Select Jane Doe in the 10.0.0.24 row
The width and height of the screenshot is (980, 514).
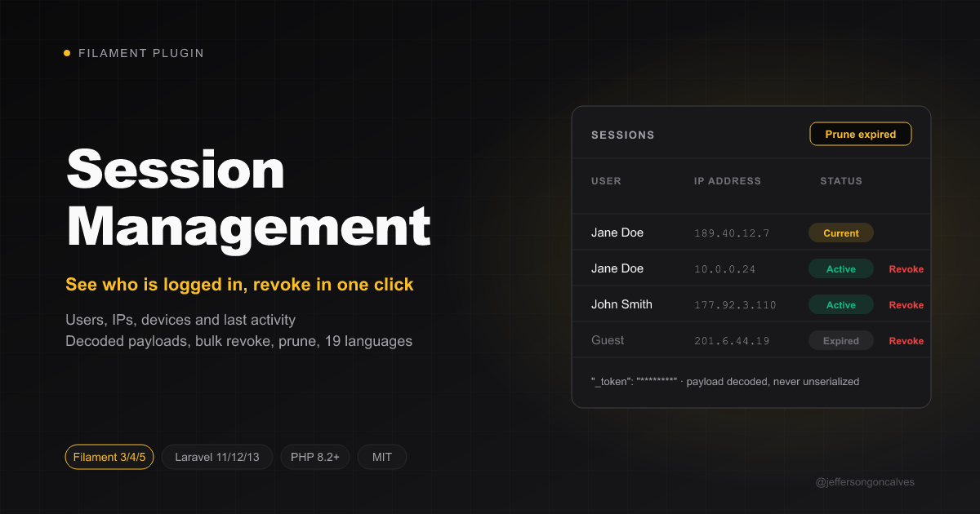pyautogui.click(x=617, y=268)
